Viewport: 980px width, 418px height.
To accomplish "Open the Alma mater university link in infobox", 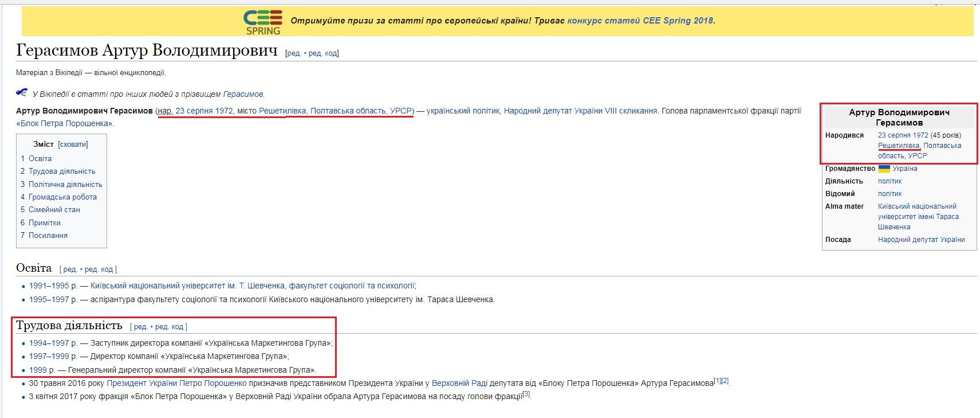I will coord(918,217).
